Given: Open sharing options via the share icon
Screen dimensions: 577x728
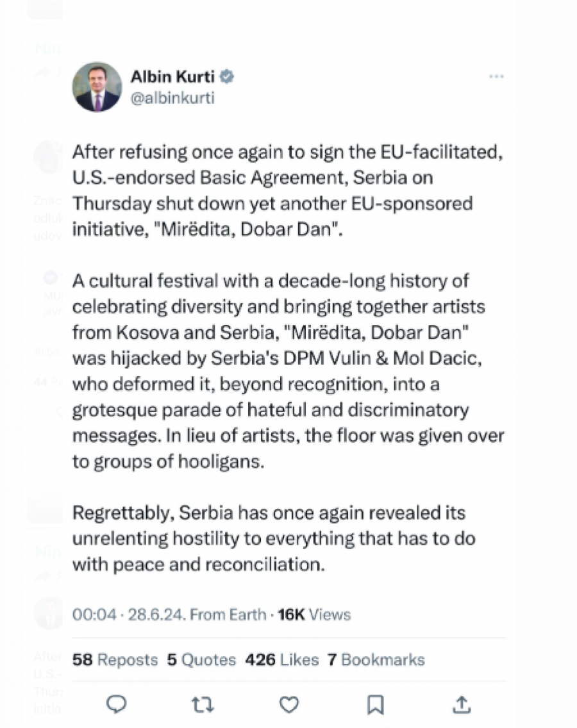Looking at the screenshot, I should coord(461,704).
